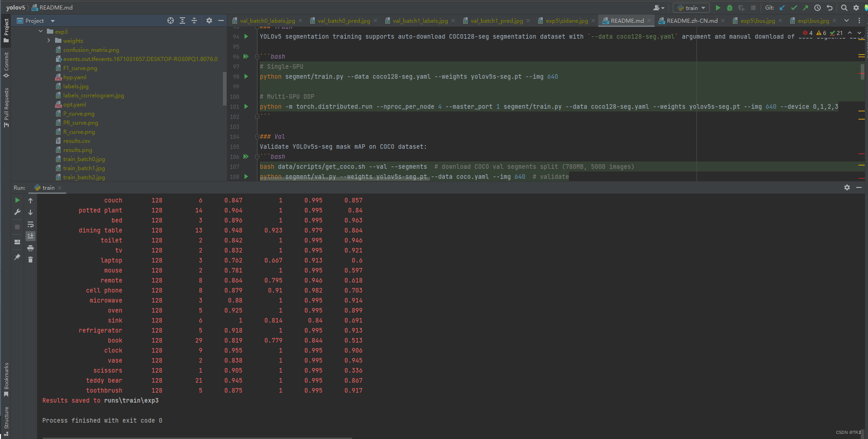This screenshot has width=868, height=439.
Task: Open Search Everywhere magnifier icon
Action: [x=844, y=8]
